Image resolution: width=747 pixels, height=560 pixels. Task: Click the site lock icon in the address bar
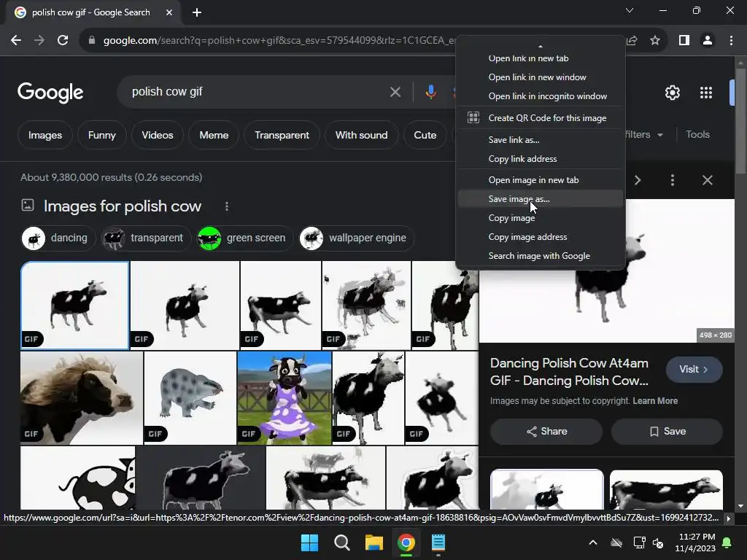(92, 41)
